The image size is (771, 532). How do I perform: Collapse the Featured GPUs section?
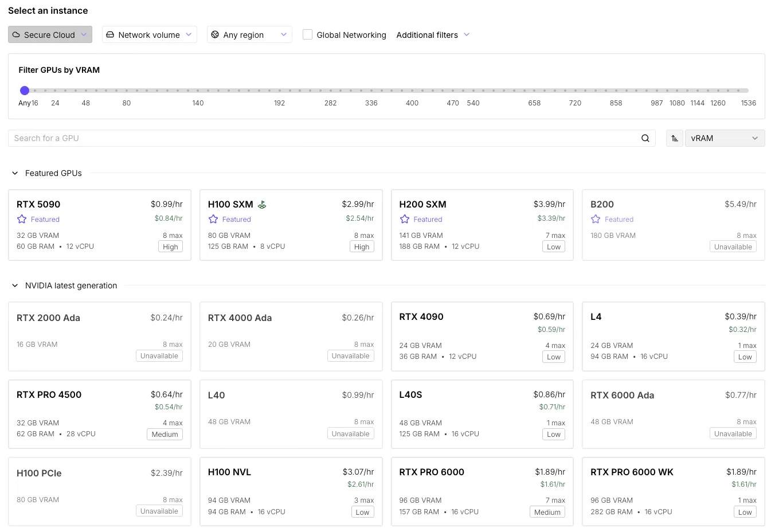[15, 173]
